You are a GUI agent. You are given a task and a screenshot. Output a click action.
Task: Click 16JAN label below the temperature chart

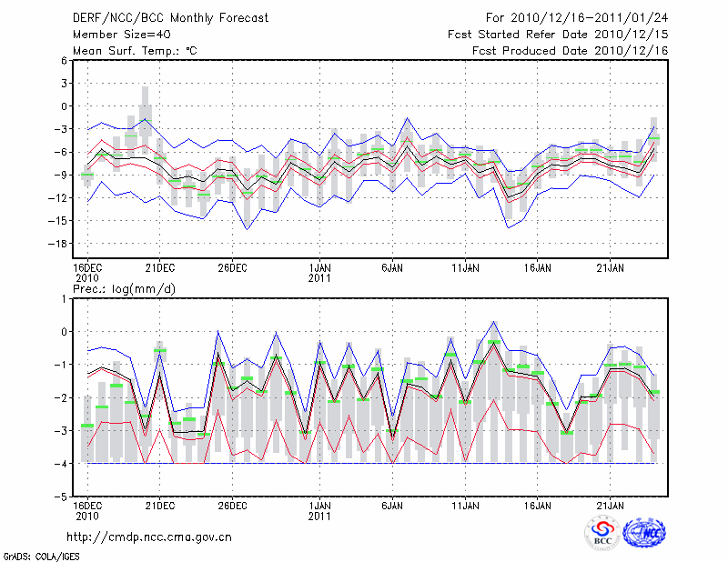point(538,267)
